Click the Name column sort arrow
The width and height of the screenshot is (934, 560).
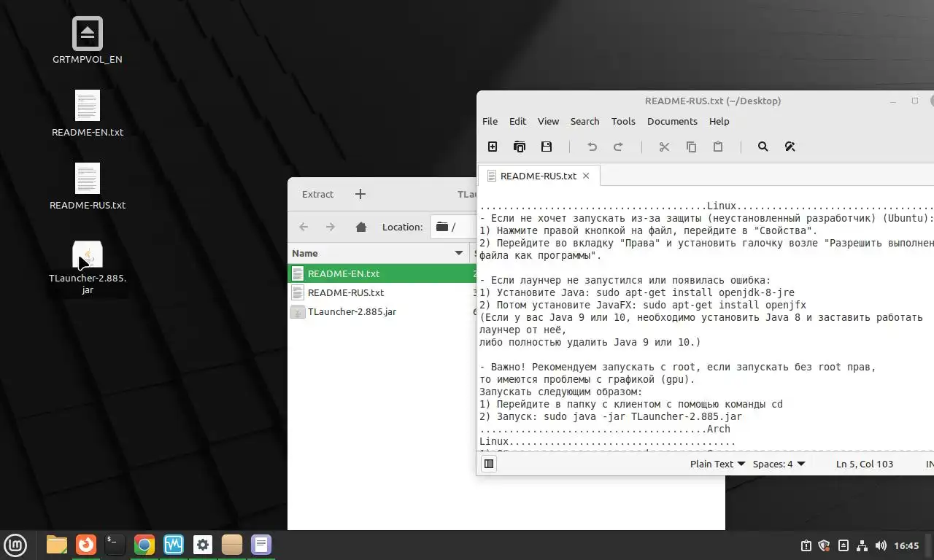pyautogui.click(x=459, y=253)
